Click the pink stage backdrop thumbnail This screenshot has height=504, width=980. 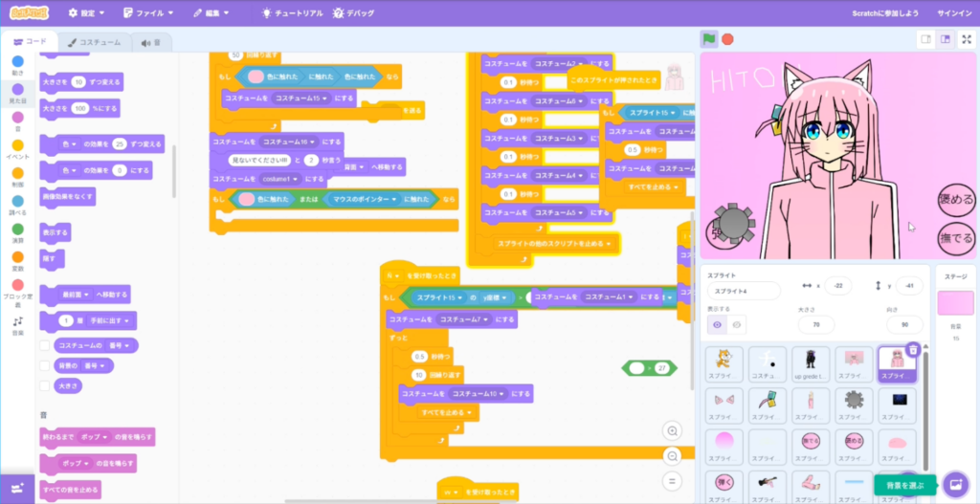pos(954,303)
